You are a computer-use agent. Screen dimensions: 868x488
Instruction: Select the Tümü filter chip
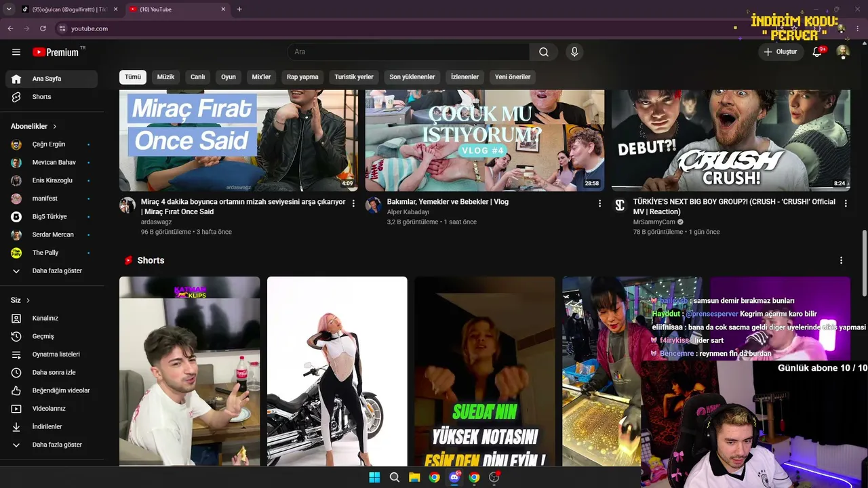[133, 77]
